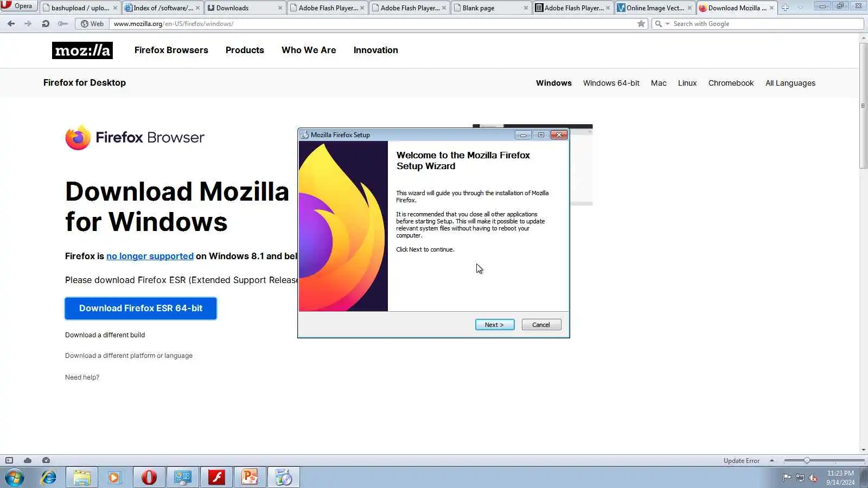Image resolution: width=868 pixels, height=488 pixels.
Task: Expand the view options arrow beside zoom slider
Action: tap(771, 461)
